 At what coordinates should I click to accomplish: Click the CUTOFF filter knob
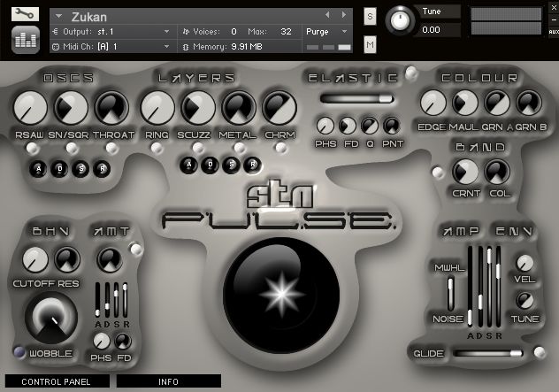click(35, 259)
